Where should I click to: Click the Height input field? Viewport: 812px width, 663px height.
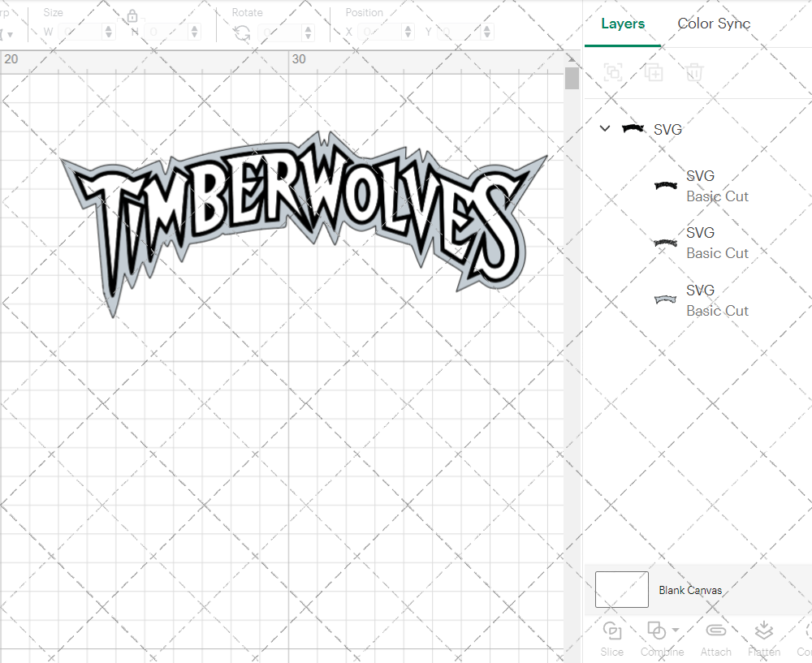[x=167, y=32]
